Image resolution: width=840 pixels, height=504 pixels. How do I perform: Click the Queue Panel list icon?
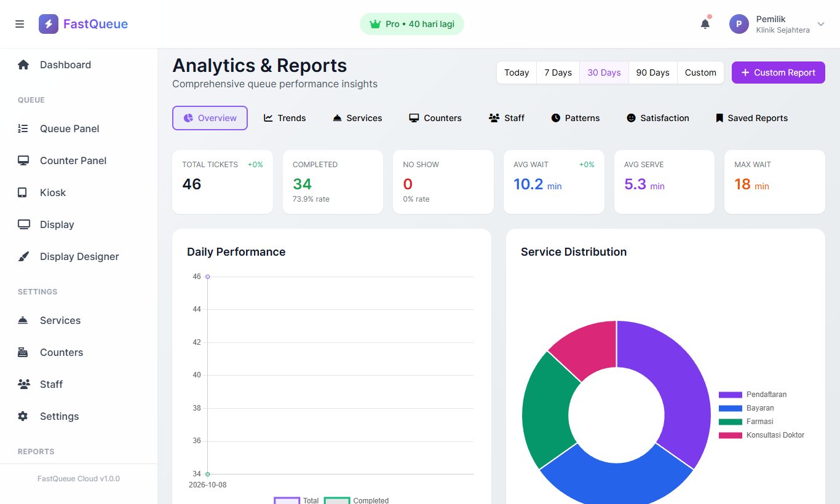23,128
